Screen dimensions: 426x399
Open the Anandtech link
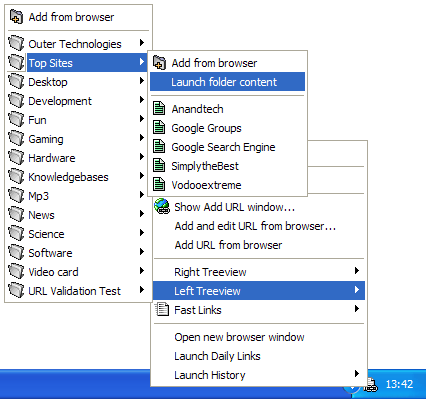click(x=227, y=109)
